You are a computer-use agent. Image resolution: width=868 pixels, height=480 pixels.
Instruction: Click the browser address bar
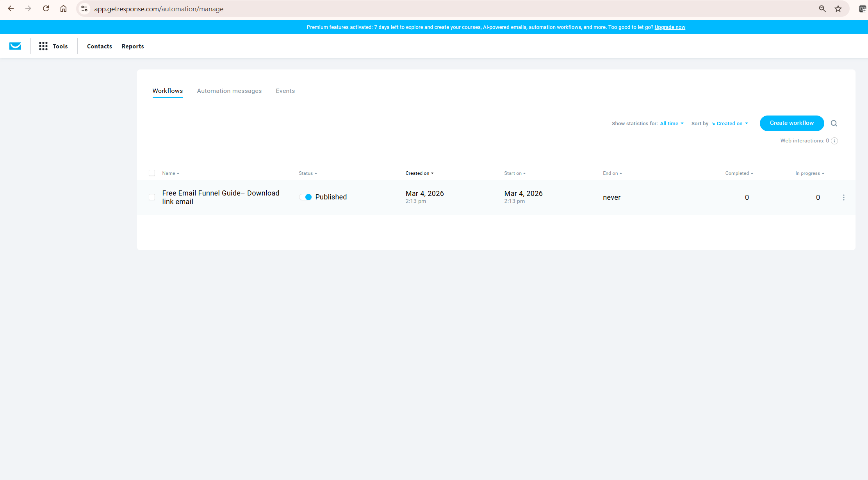159,9
